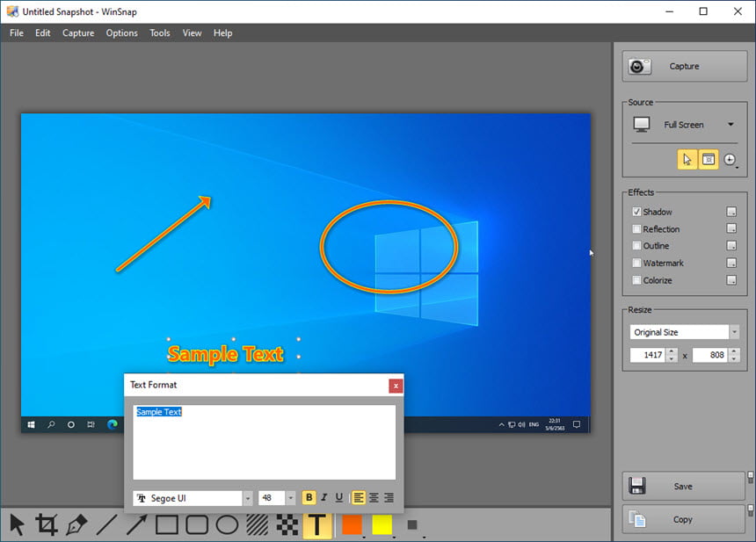Click the Edge icon in captured taskbar

[x=113, y=424]
